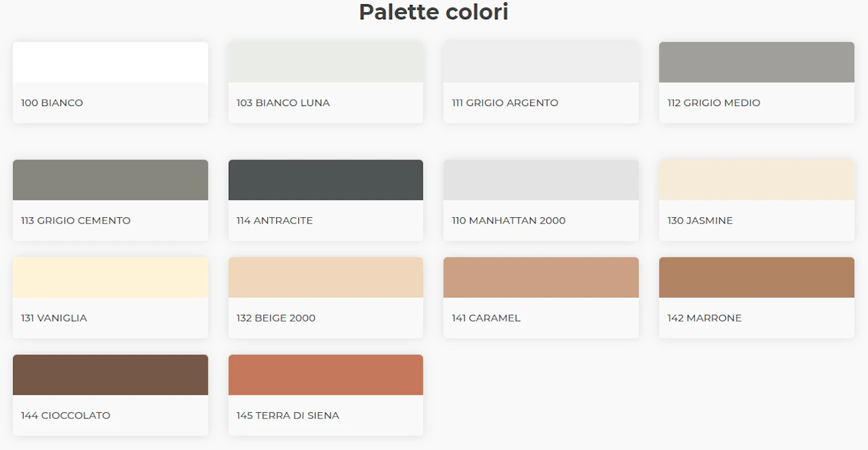Click the 112 GRIGIO MEDIO label text
Viewport: 868px width, 450px height.
714,103
